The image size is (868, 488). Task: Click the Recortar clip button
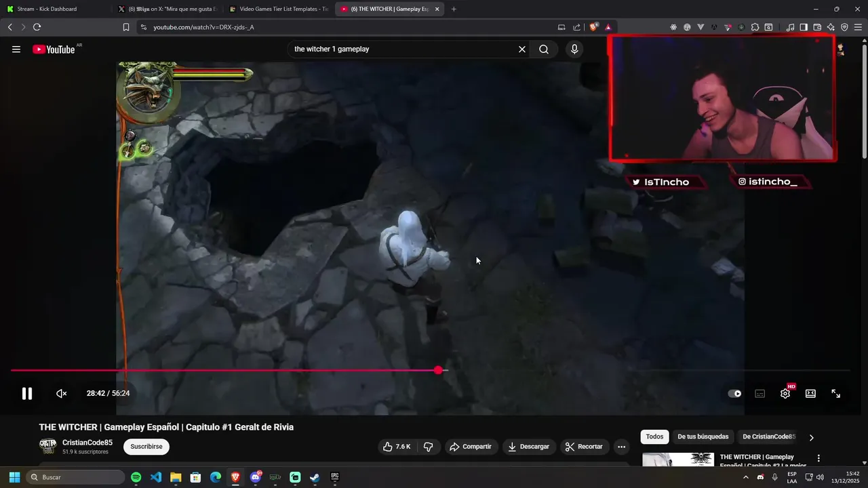pos(584,447)
